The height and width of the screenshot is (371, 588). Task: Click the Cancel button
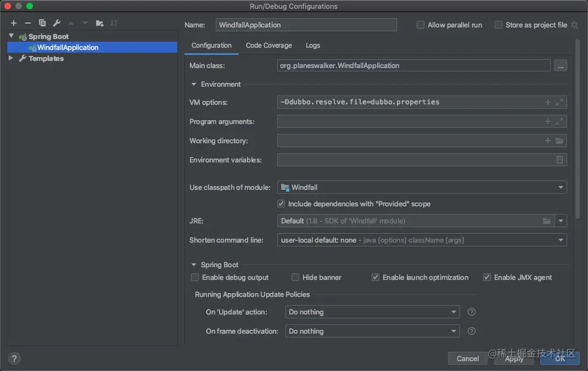pyautogui.click(x=467, y=358)
